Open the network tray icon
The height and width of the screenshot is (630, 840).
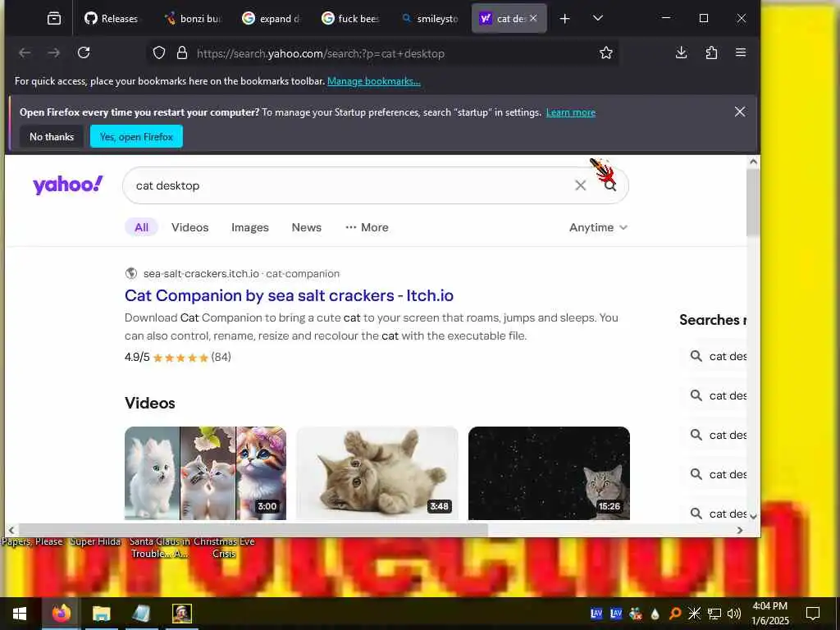pos(714,614)
